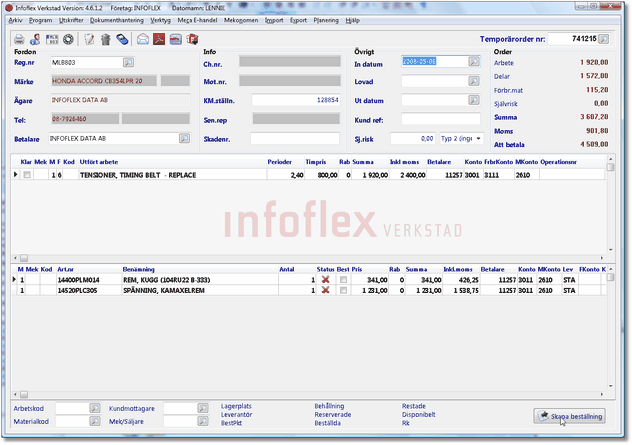The width and height of the screenshot is (632, 445).
Task: Tick the Best checkbox for 14400PLM014 row
Action: [x=343, y=279]
